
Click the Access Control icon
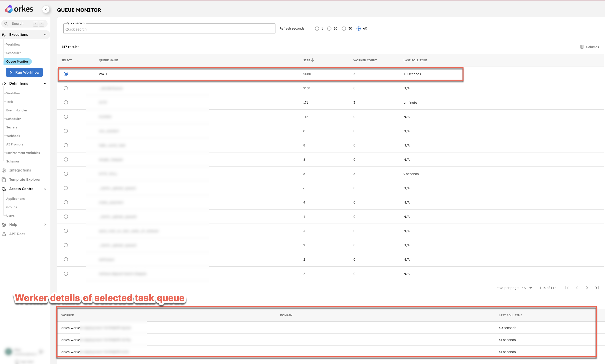pyautogui.click(x=4, y=189)
